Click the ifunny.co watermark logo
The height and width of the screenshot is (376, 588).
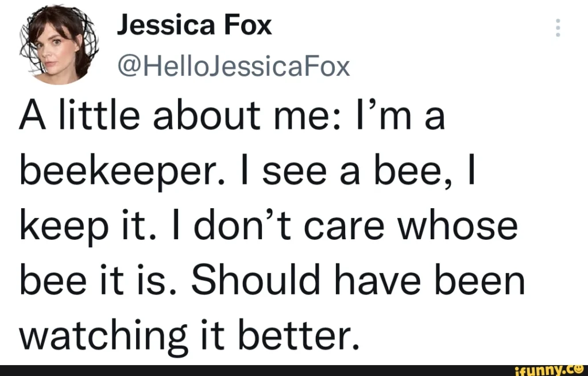[x=549, y=370]
